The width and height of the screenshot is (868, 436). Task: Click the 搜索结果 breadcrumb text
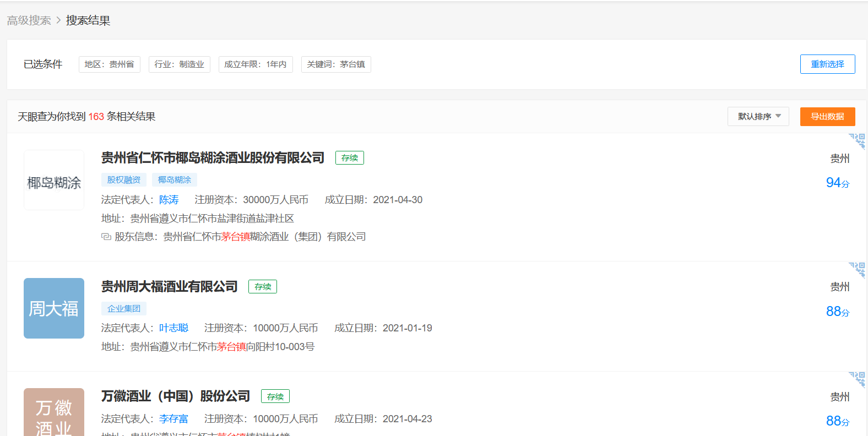[x=88, y=20]
